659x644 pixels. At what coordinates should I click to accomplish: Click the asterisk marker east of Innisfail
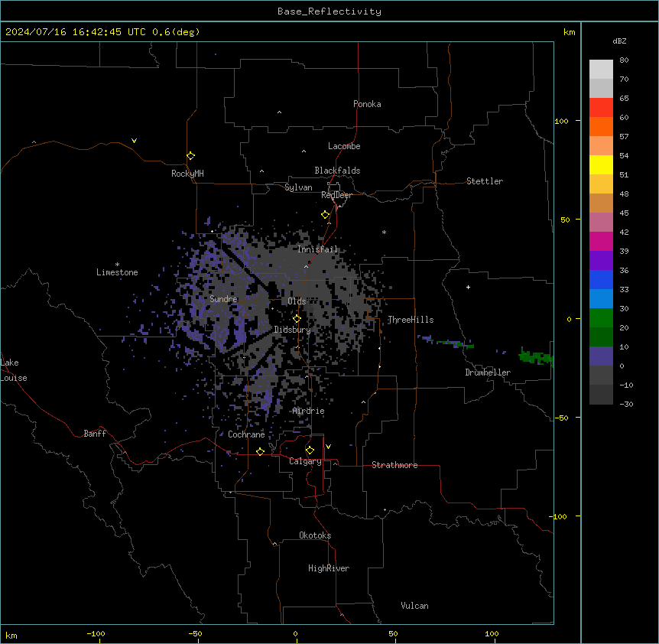click(x=384, y=233)
